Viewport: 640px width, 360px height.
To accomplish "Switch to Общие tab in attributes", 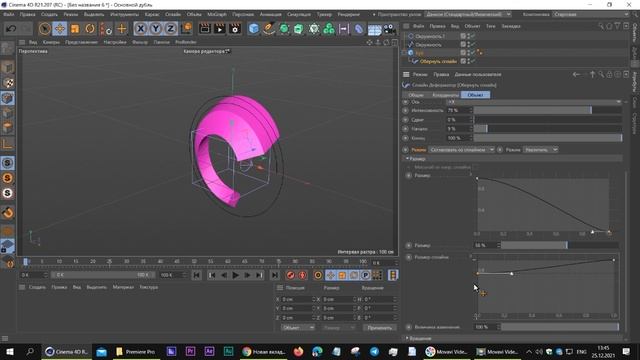I will click(x=416, y=95).
